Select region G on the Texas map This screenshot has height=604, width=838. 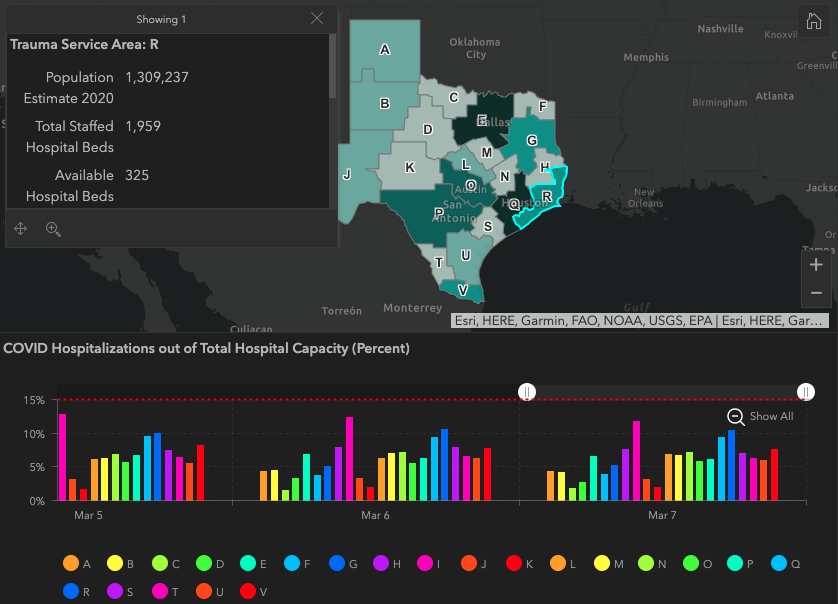531,140
